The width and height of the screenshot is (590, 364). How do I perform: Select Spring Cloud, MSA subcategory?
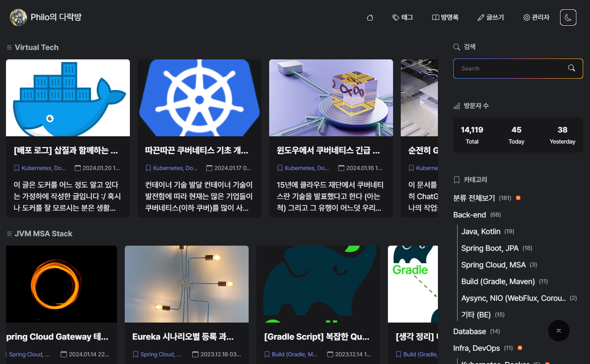coord(494,265)
